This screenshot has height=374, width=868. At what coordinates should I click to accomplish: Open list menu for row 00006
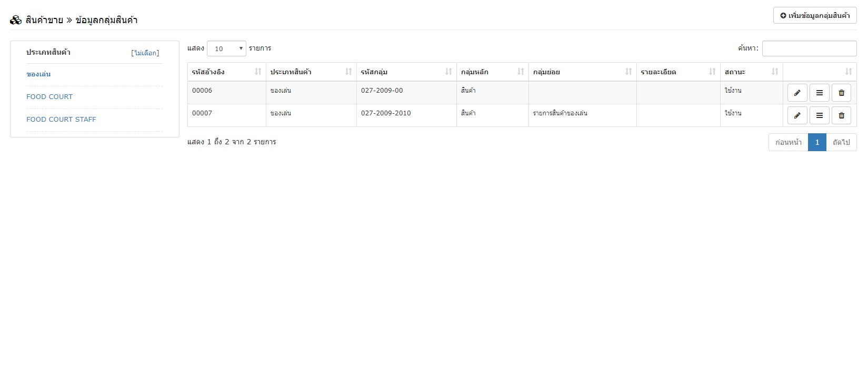pyautogui.click(x=819, y=93)
